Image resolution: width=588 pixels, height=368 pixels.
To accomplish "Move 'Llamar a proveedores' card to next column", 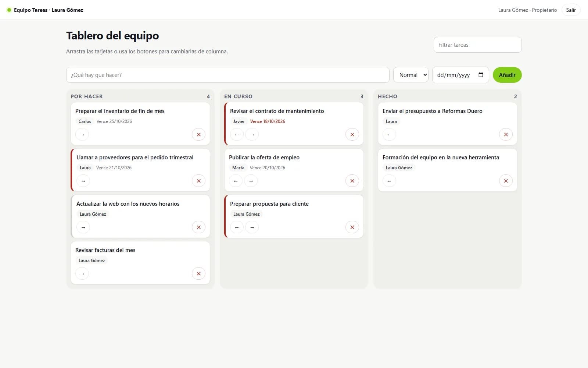I will [83, 181].
